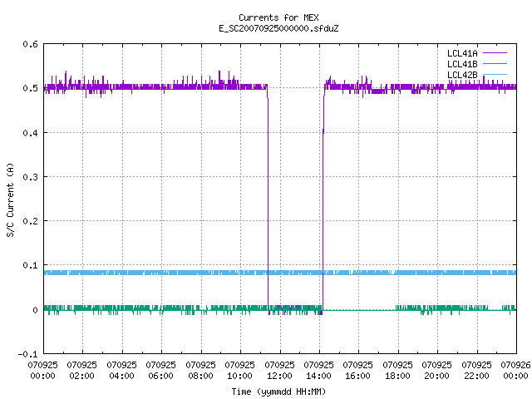Viewport: 532px width, 399px height.
Task: Click the 0.6 y-axis tick label
Action: pos(30,44)
